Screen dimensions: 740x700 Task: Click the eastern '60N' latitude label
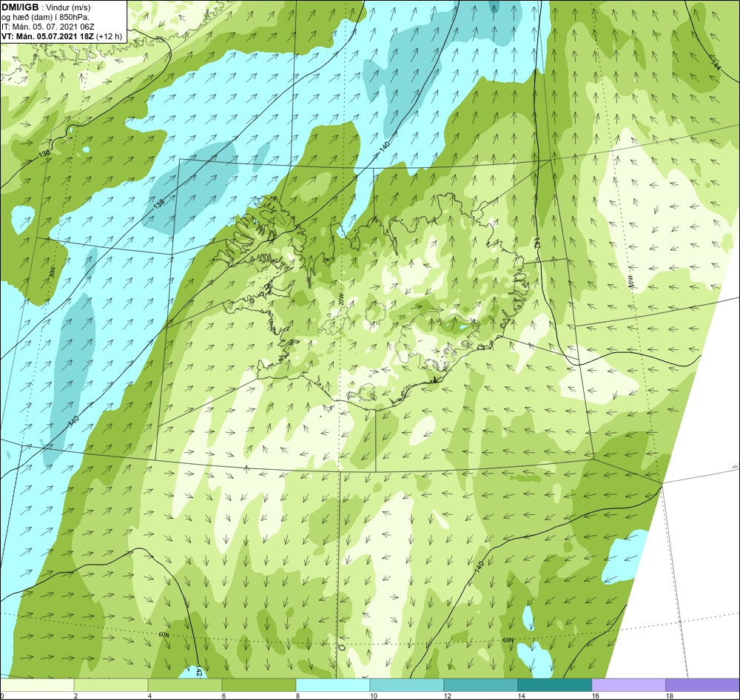(508, 640)
